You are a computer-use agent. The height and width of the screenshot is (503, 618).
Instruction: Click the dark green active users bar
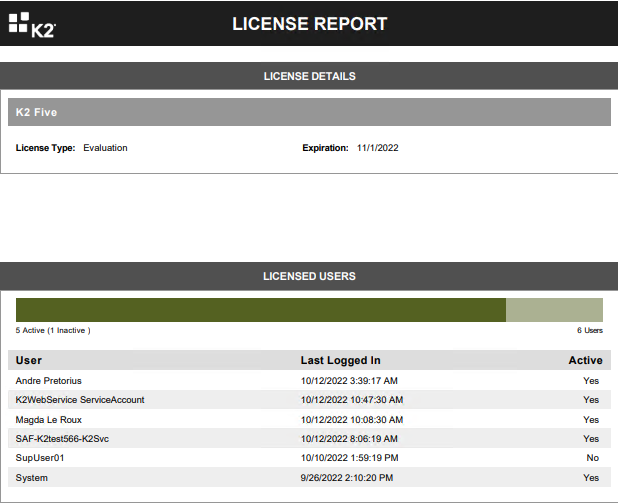261,310
